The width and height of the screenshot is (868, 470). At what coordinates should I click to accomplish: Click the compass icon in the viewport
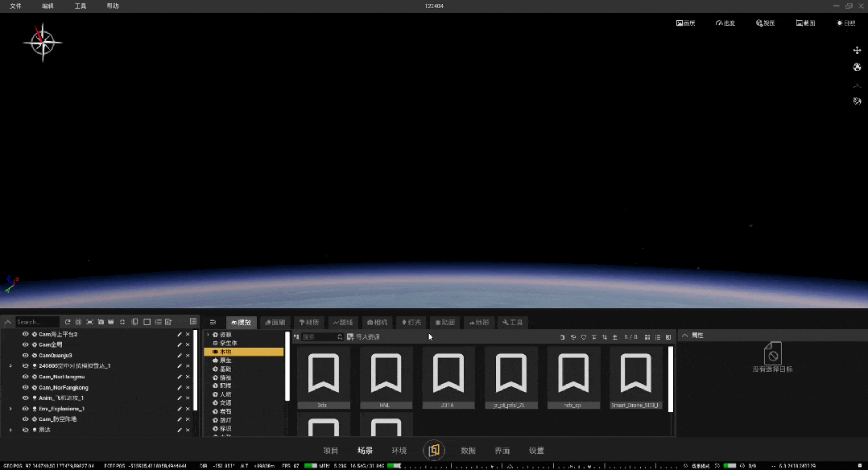pos(42,41)
